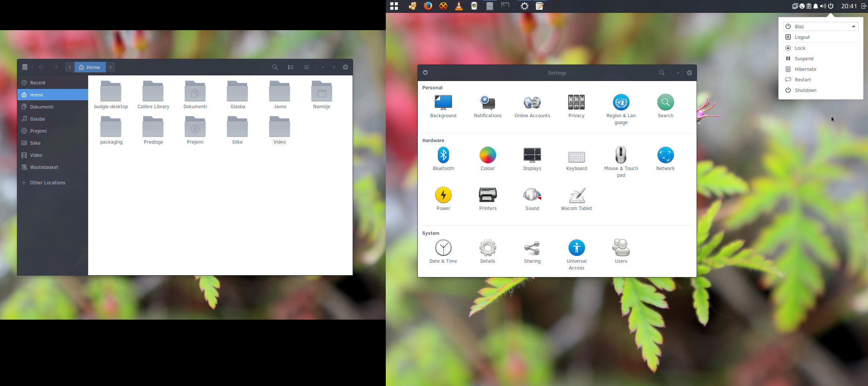Click the Home path button in Files
868x386 pixels.
(x=90, y=67)
